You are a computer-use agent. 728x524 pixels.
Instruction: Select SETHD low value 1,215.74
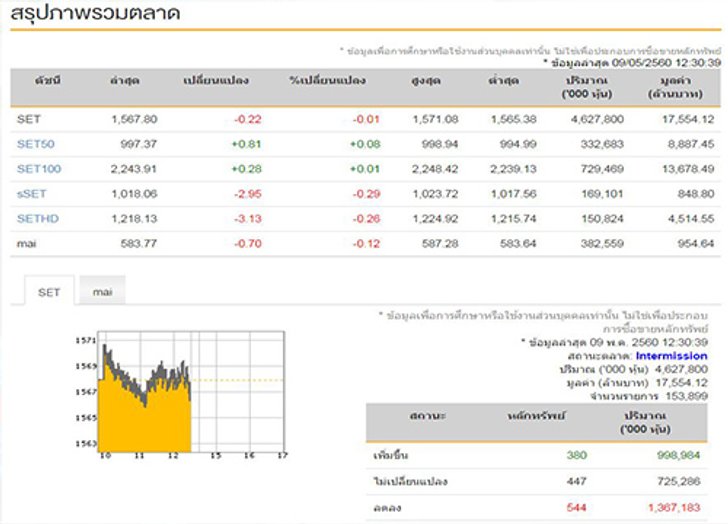[x=514, y=219]
